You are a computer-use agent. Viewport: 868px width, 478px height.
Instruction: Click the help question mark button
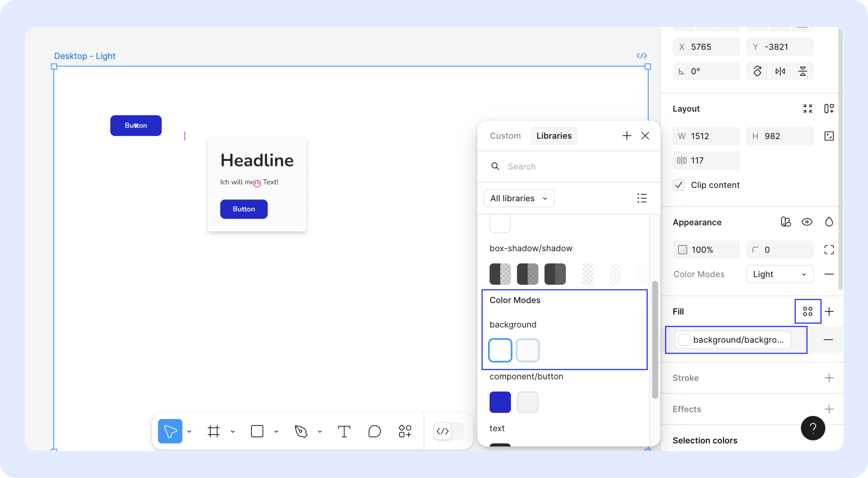[813, 428]
